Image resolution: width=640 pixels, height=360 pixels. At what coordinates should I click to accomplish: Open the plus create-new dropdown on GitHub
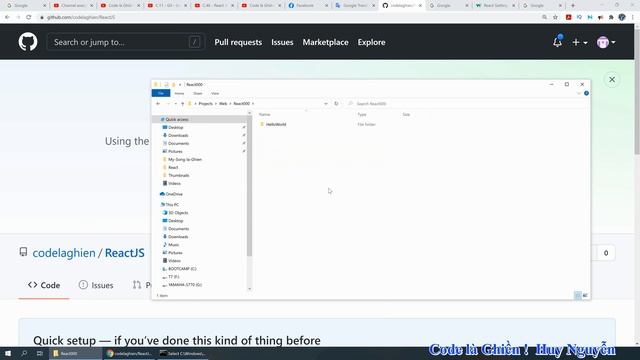580,42
